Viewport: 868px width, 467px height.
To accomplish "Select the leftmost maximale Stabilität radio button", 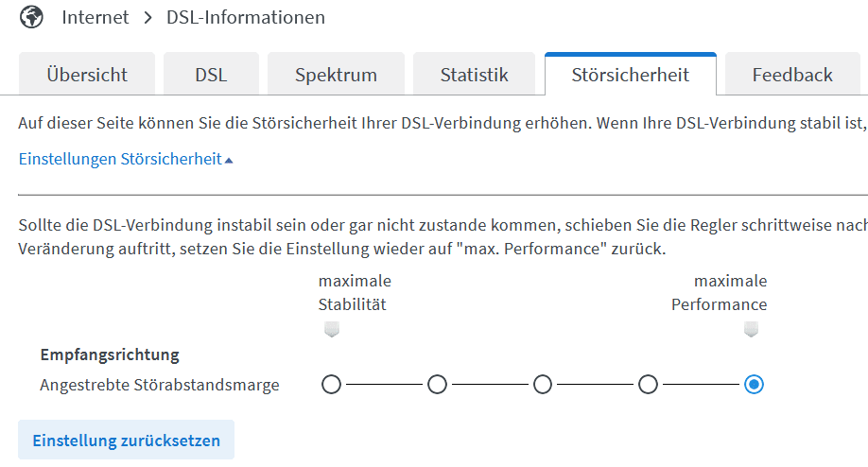I will click(331, 385).
